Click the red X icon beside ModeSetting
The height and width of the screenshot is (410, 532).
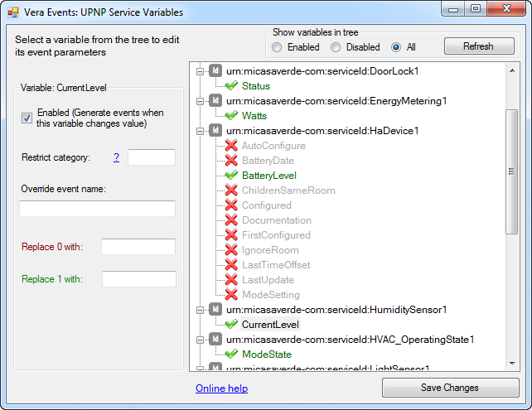coord(231,295)
